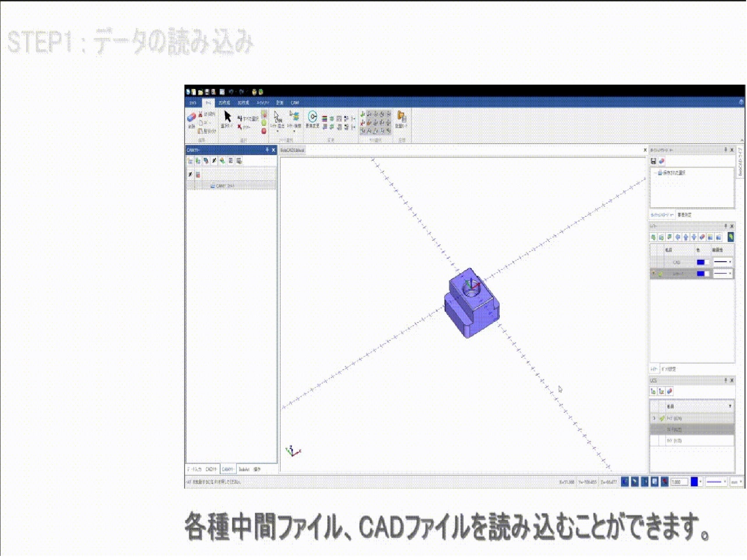Toggle the eye icon on the second layer row
The image size is (747, 560).
point(654,274)
